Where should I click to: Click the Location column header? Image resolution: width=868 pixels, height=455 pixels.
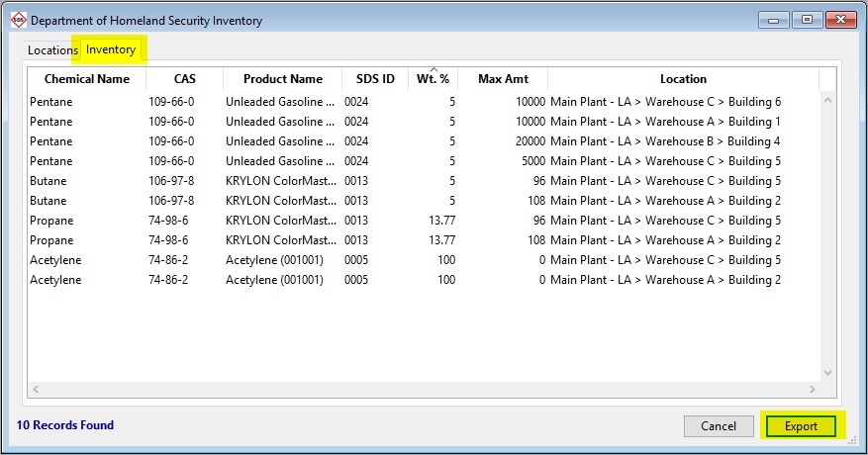(683, 79)
